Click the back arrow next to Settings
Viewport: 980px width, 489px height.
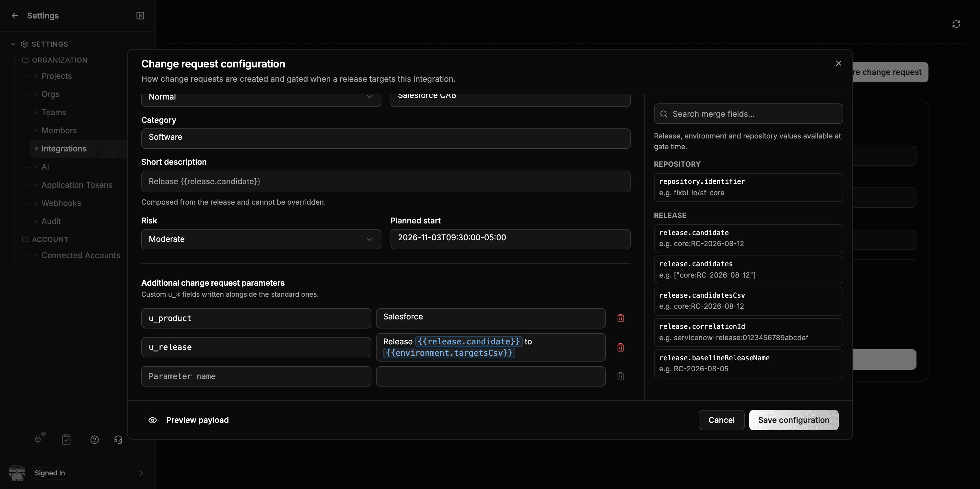(x=15, y=16)
